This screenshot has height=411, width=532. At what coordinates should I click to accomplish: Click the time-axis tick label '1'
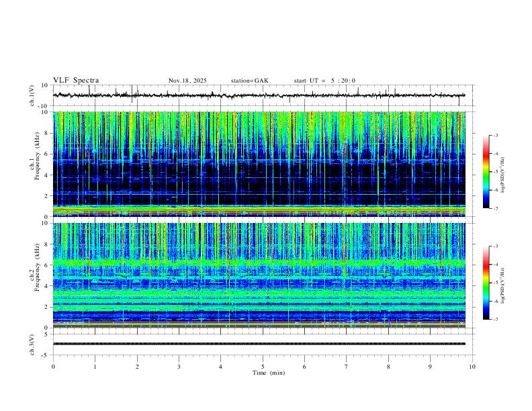point(95,367)
